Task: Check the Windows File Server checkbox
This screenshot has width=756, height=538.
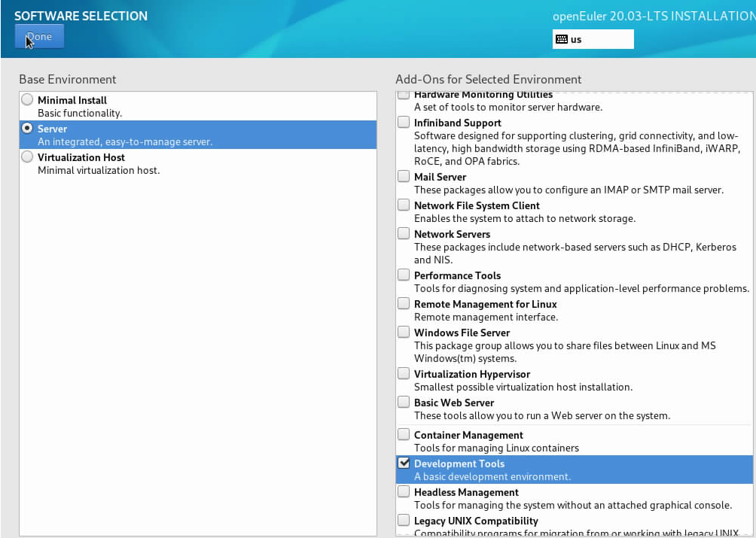Action: click(x=404, y=332)
